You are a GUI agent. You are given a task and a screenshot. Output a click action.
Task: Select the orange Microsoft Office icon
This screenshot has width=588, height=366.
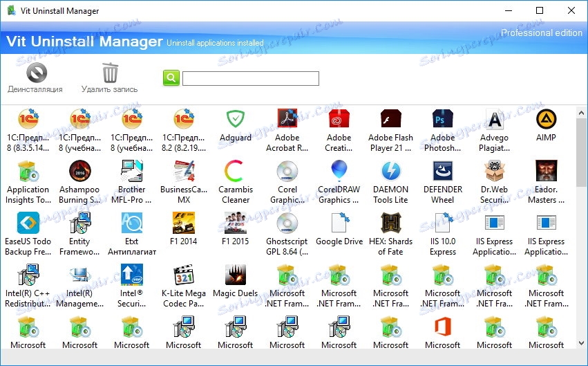(442, 326)
